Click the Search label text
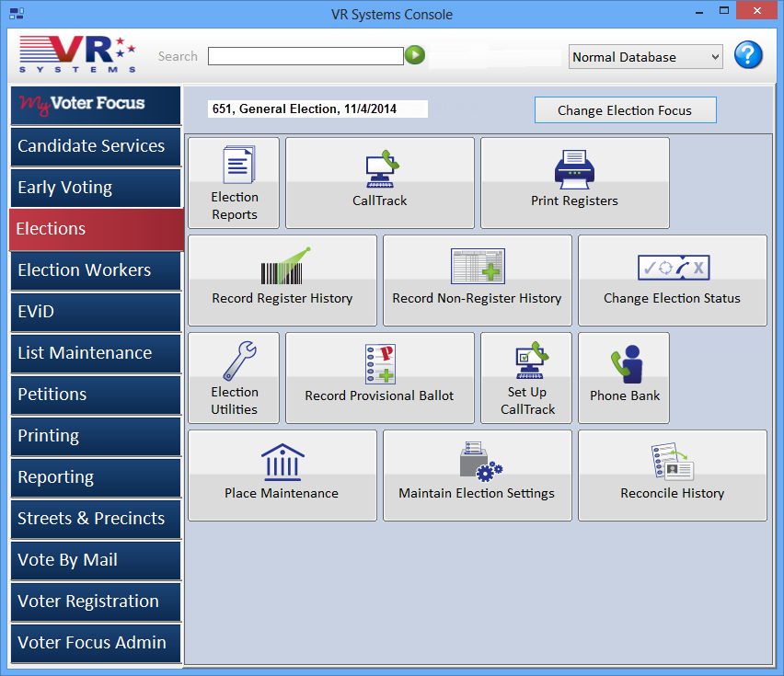The width and height of the screenshot is (784, 676). pyautogui.click(x=178, y=56)
